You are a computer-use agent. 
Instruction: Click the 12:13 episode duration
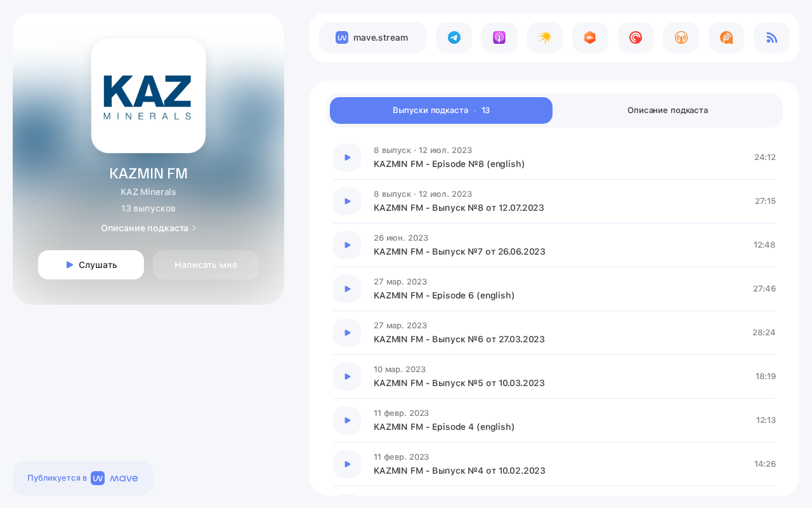point(766,420)
